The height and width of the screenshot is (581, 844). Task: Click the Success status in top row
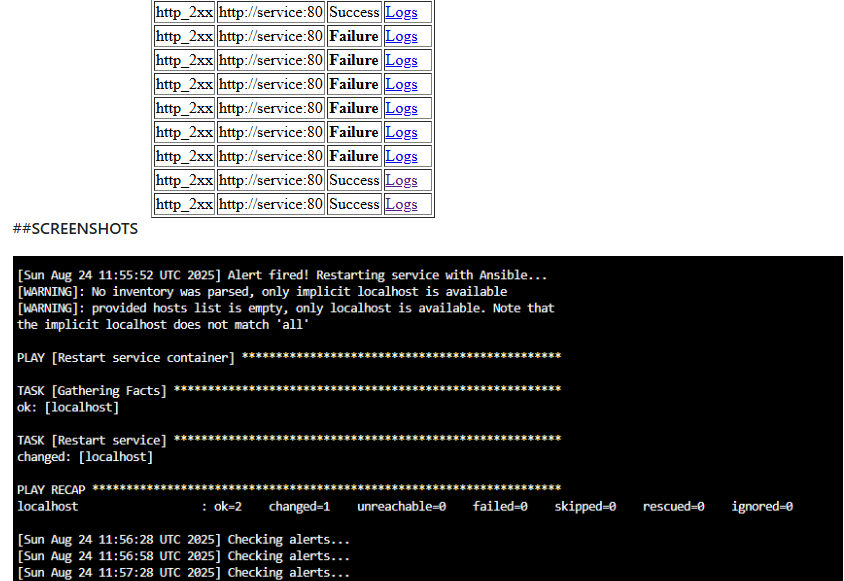pos(354,12)
